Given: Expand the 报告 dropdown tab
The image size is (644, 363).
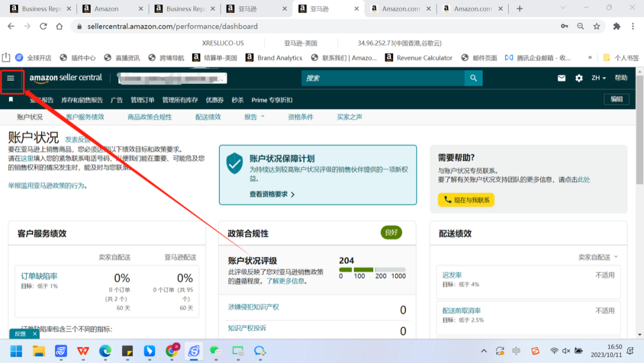Looking at the screenshot, I should click(254, 117).
